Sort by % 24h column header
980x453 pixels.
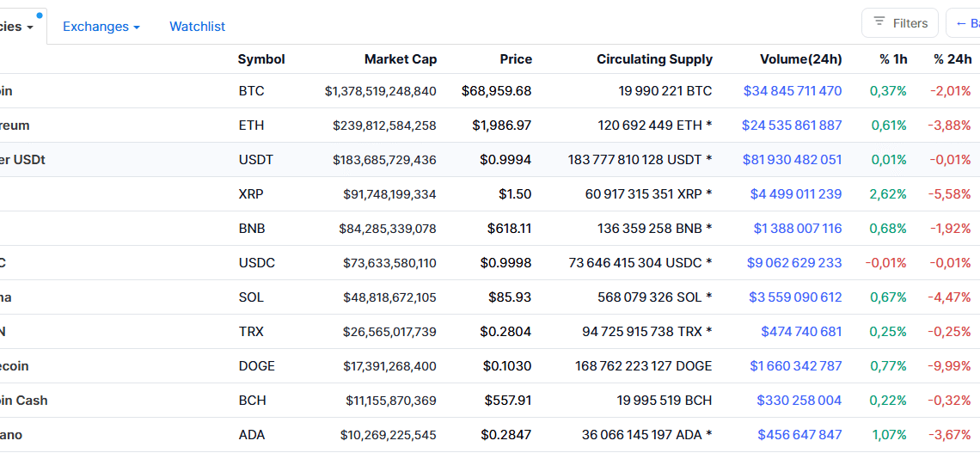click(952, 59)
